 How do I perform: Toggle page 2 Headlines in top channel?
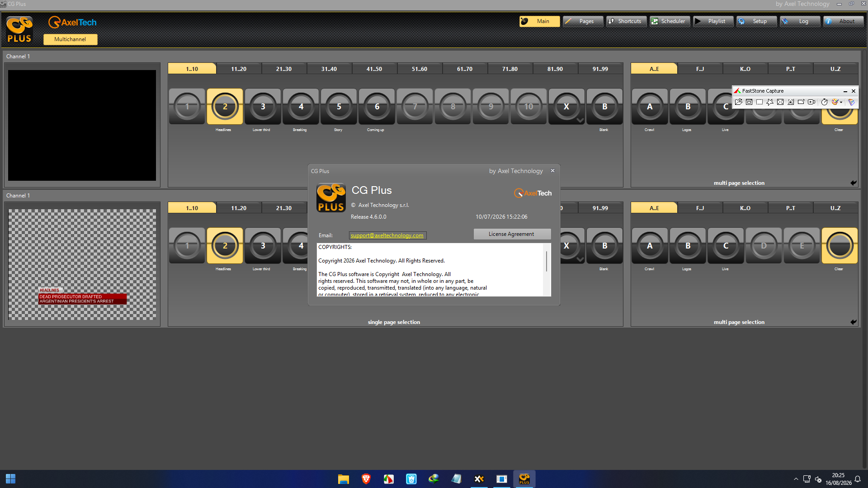tap(225, 107)
